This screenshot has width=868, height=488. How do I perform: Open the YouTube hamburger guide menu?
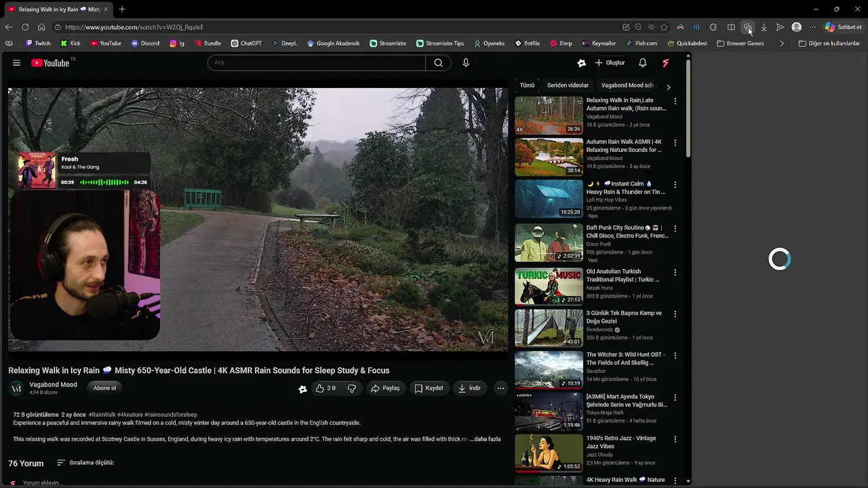coord(16,63)
